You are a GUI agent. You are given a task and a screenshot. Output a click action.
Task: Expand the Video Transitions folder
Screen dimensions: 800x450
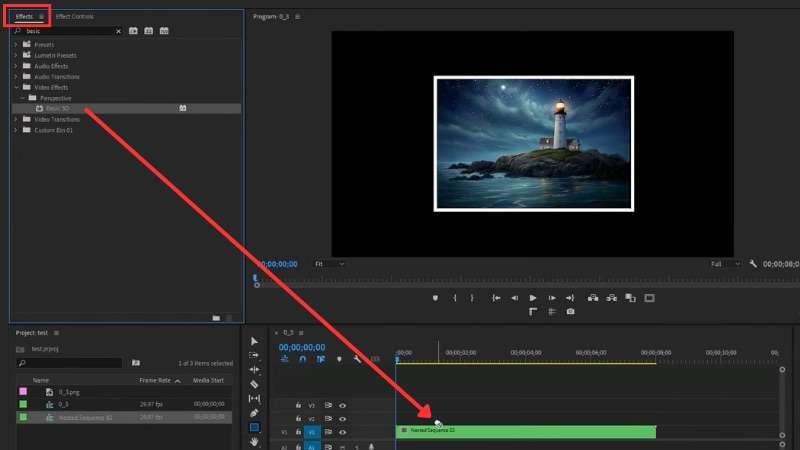[15, 119]
